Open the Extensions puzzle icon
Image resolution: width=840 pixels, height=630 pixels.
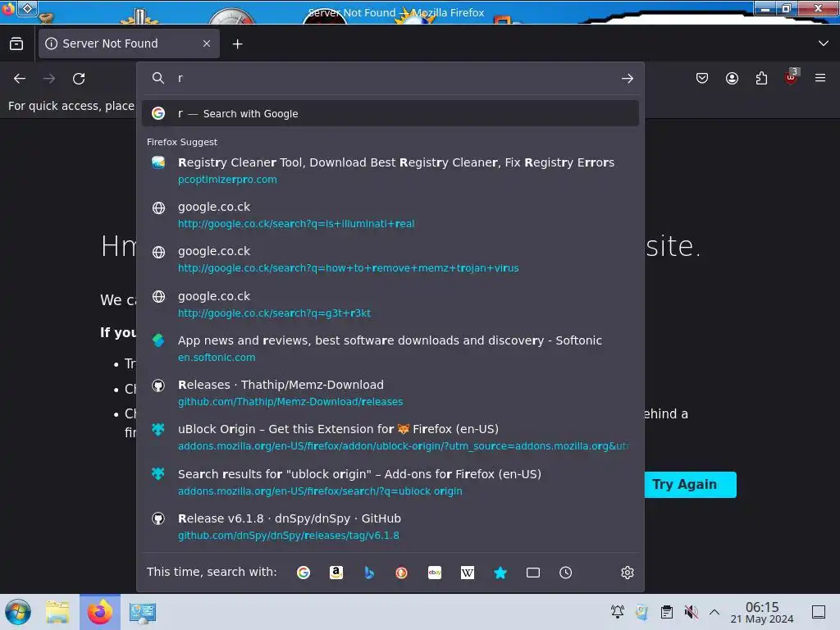tap(761, 78)
